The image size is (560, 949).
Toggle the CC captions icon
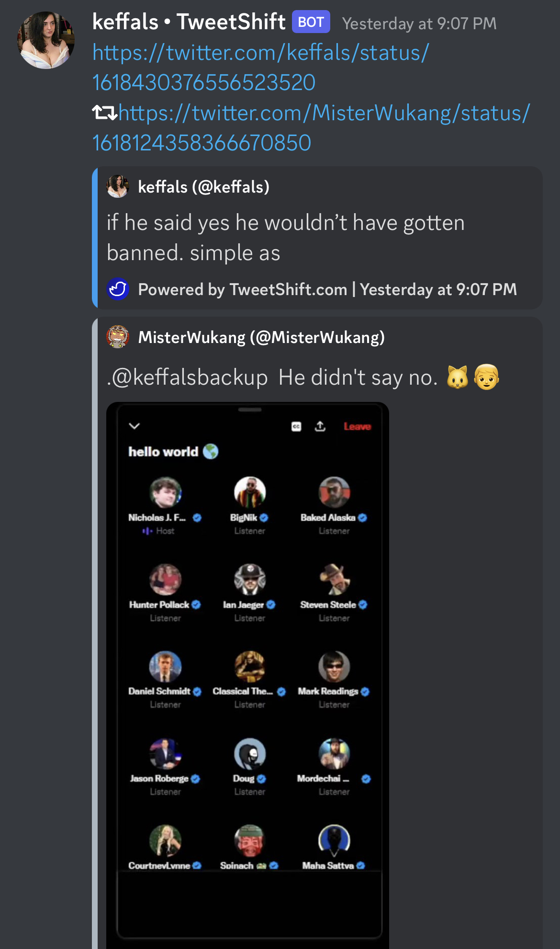pyautogui.click(x=296, y=426)
